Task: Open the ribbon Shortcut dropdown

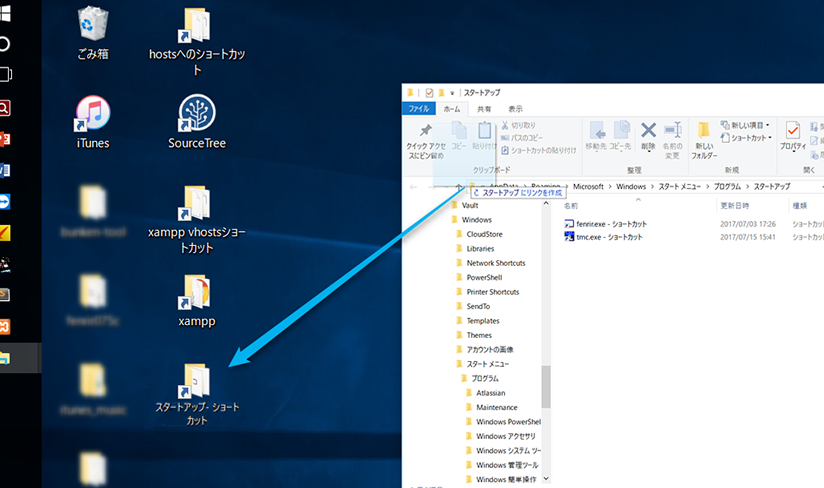Action: point(746,138)
